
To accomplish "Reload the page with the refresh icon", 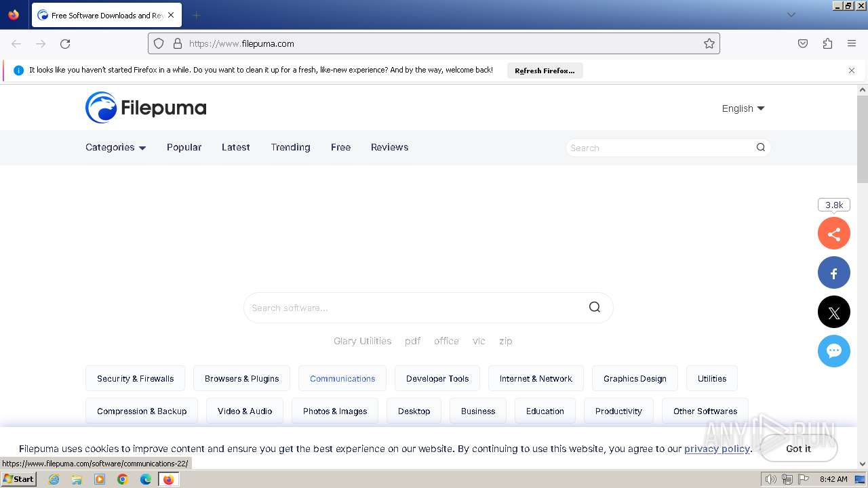I will point(65,43).
